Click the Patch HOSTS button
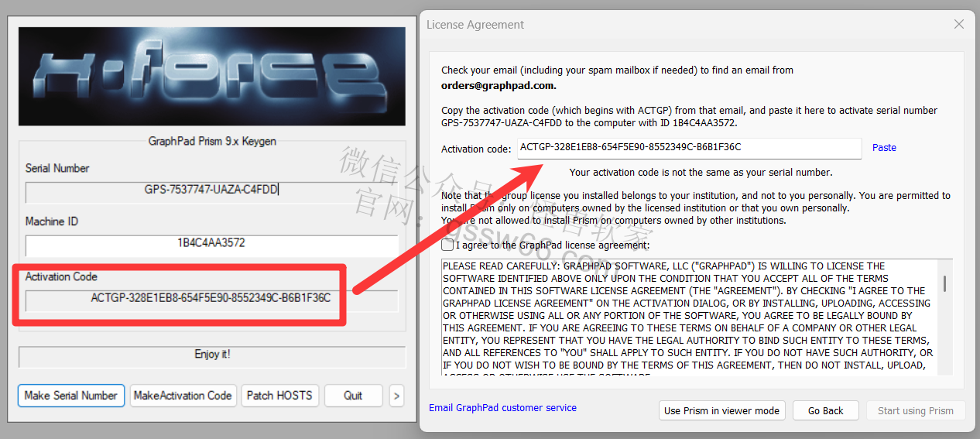 (279, 396)
